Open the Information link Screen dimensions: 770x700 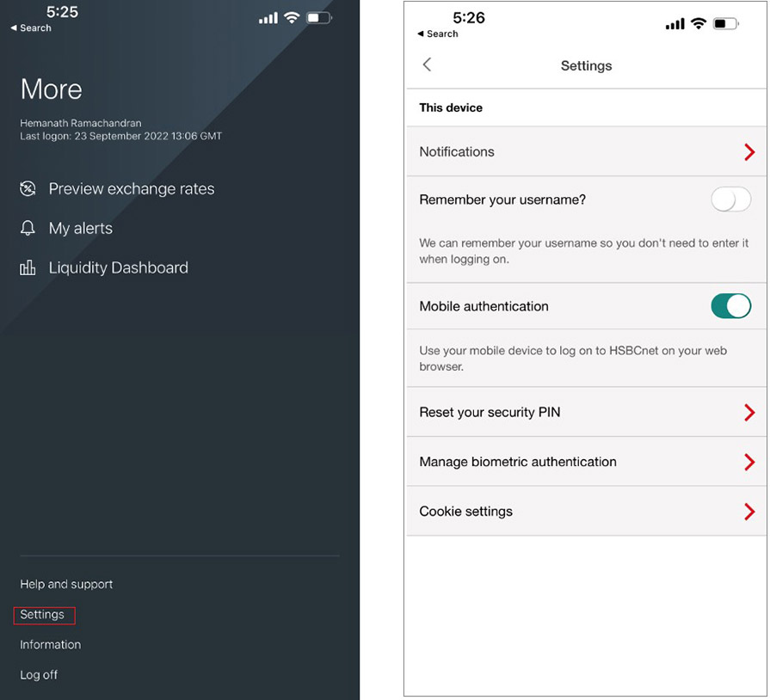point(50,645)
